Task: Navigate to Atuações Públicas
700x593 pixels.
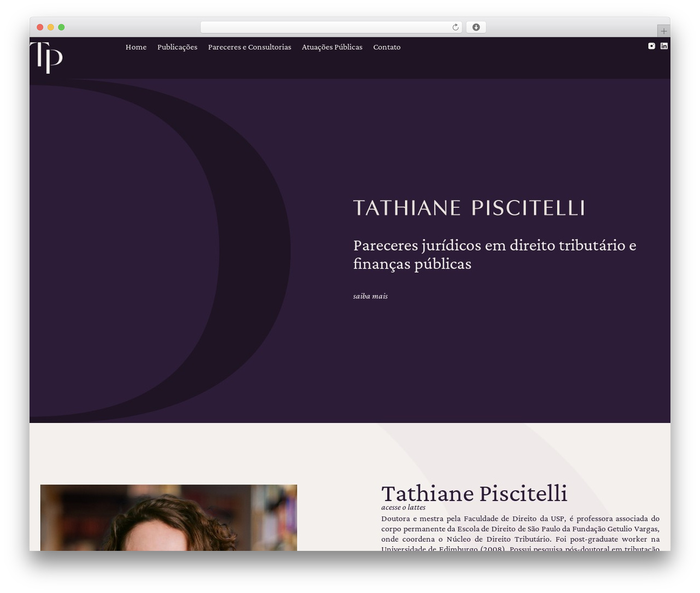Action: 332,47
